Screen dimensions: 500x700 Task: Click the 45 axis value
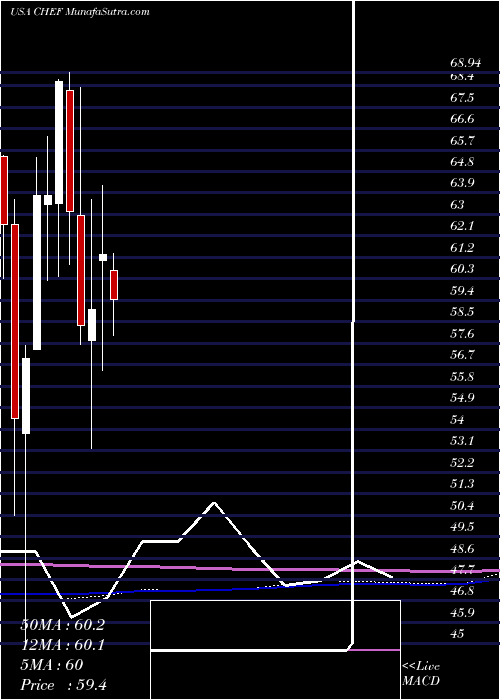click(458, 635)
